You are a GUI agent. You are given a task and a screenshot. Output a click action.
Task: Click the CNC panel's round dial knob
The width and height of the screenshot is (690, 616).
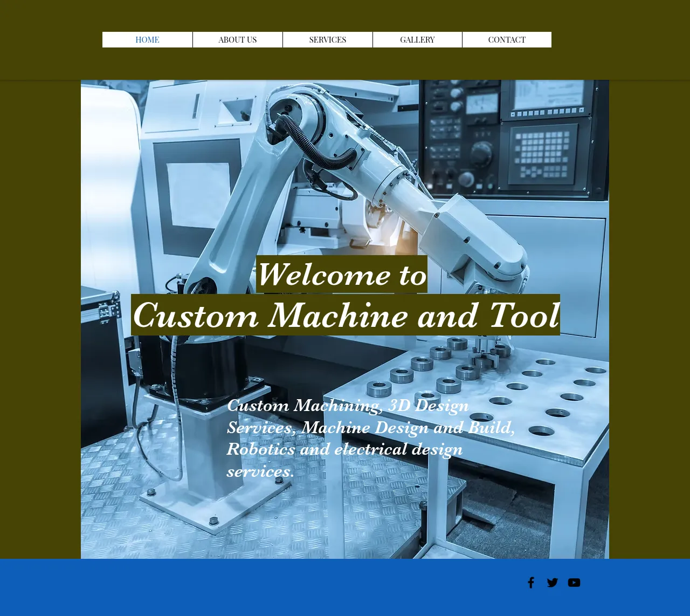tap(481, 154)
